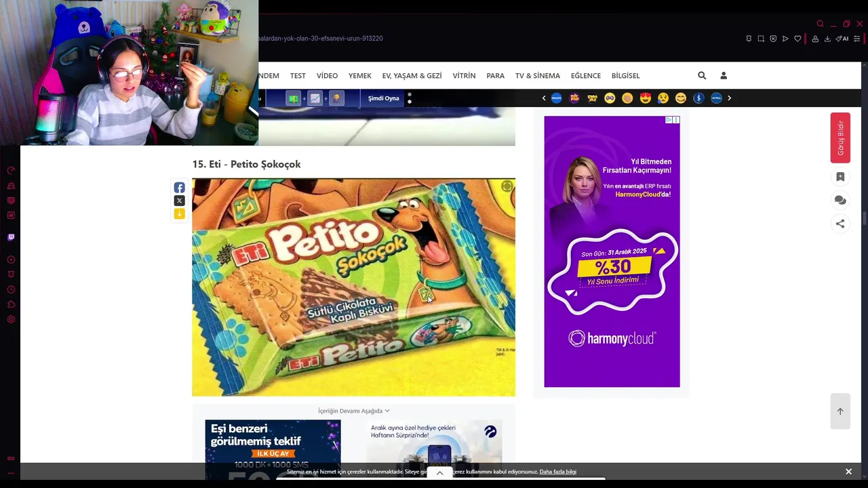Click the Philips brand badge
This screenshot has height=488, width=868.
click(556, 98)
